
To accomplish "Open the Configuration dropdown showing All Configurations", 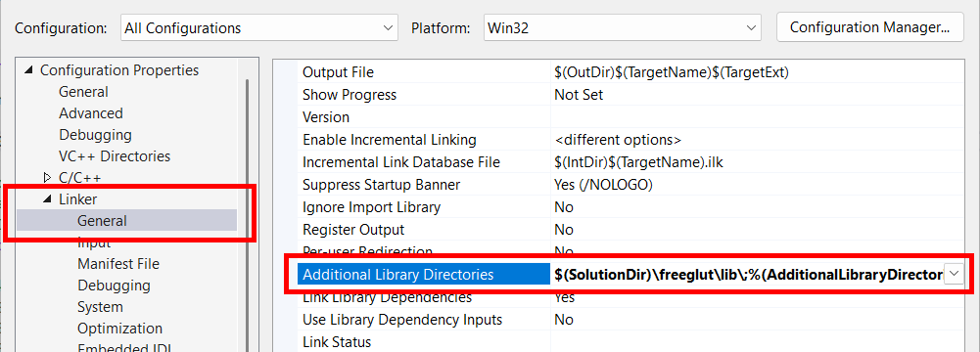I will tap(258, 28).
